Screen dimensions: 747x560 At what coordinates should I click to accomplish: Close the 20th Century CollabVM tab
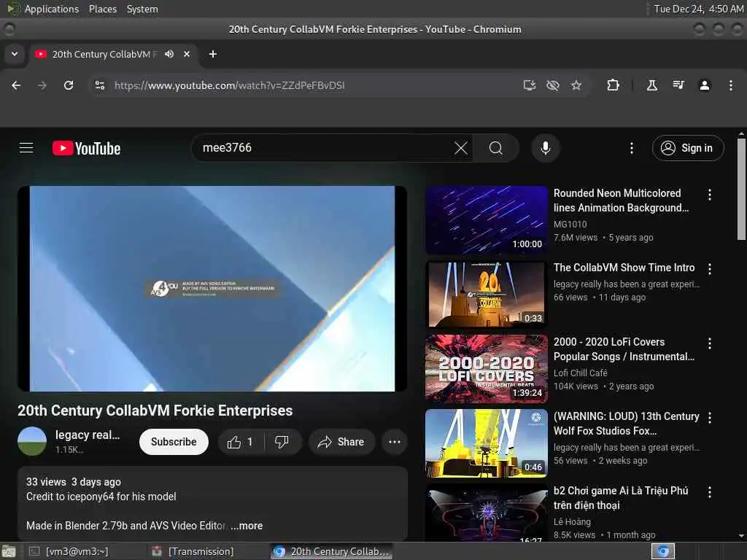click(187, 54)
